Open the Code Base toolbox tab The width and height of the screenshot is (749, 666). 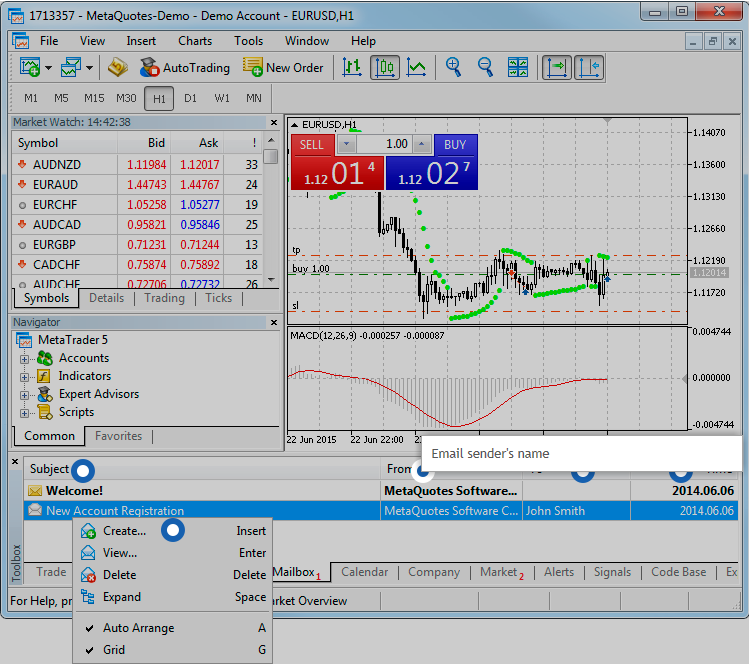[x=678, y=572]
